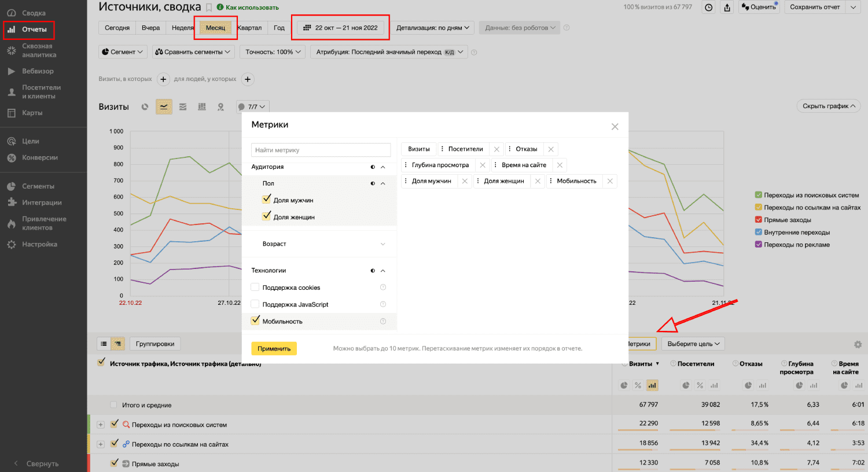Viewport: 868px width, 472px height.
Task: Click the Найти метрику search field
Action: click(321, 150)
